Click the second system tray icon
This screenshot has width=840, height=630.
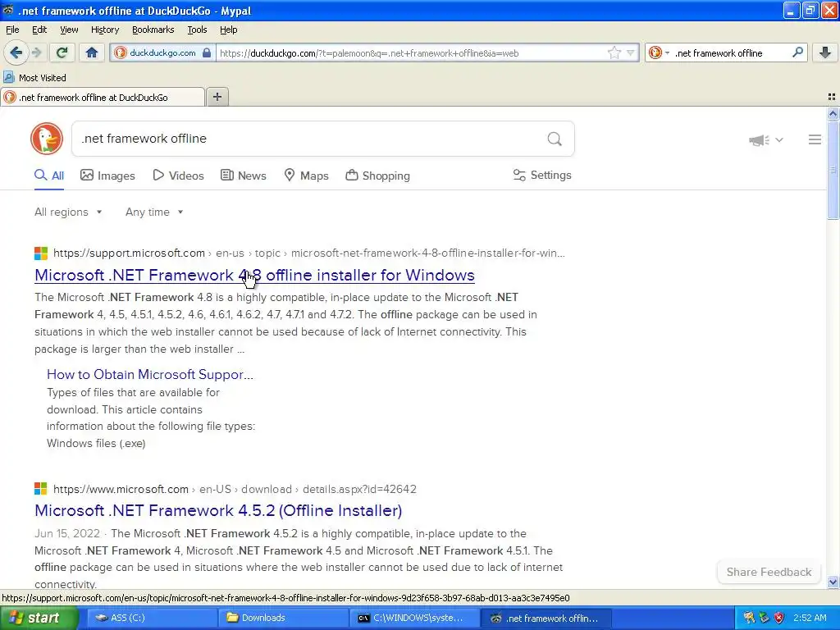tap(764, 618)
